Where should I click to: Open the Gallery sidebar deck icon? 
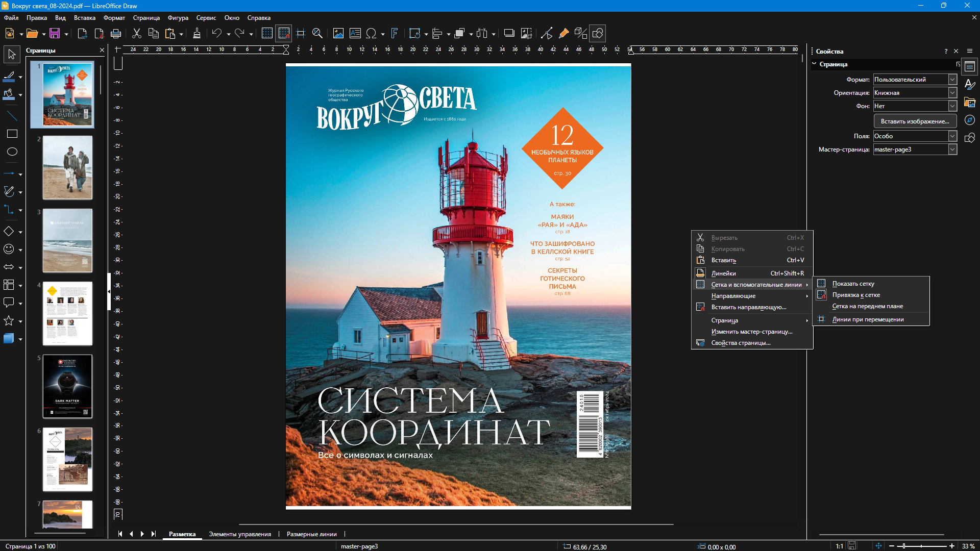pyautogui.click(x=970, y=103)
